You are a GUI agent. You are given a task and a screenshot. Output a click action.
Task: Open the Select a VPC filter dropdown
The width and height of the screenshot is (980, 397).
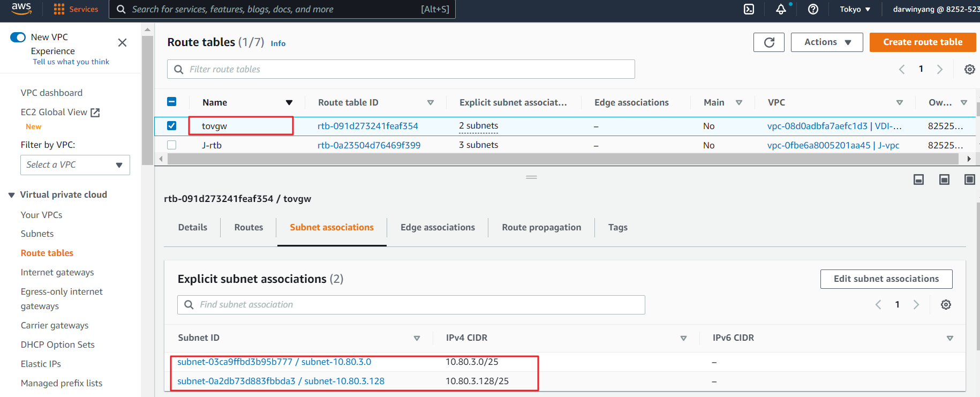point(75,165)
